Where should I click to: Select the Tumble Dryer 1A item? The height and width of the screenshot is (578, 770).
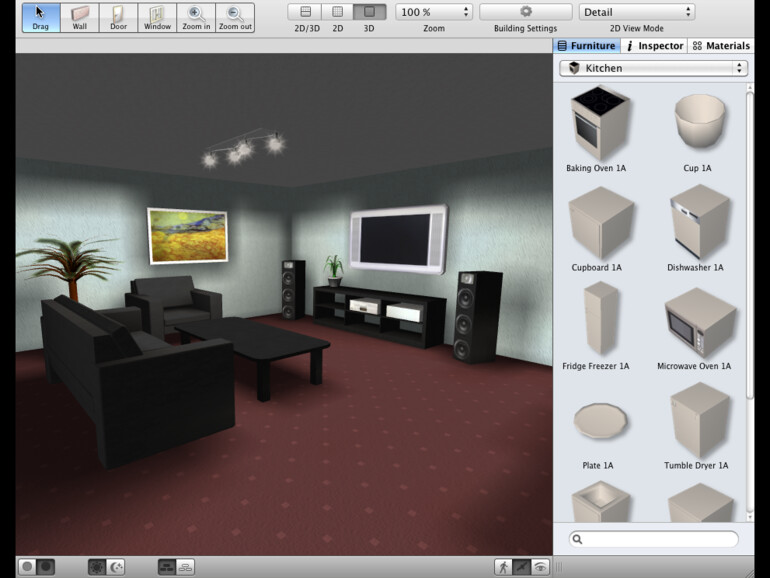[697, 426]
